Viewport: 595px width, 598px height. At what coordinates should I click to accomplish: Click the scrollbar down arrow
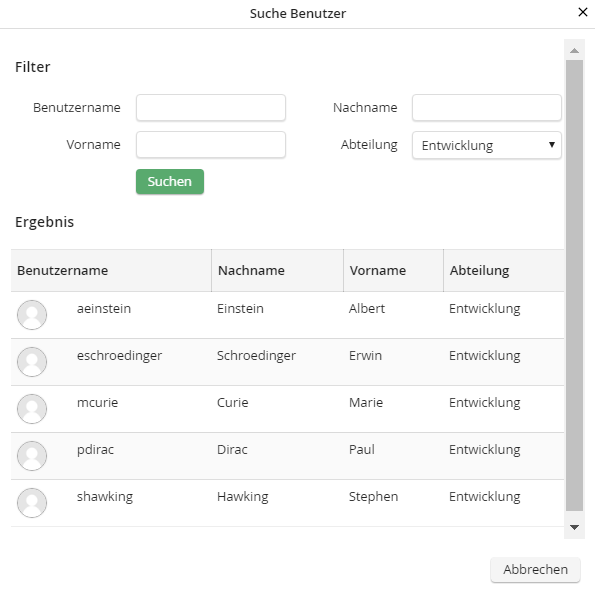(x=574, y=527)
